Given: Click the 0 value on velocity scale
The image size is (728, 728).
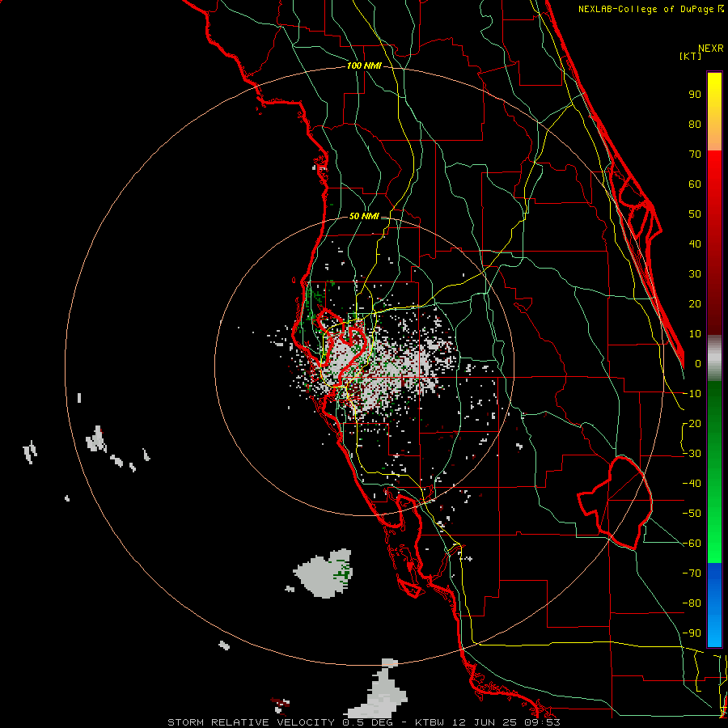Looking at the screenshot, I should click(698, 363).
